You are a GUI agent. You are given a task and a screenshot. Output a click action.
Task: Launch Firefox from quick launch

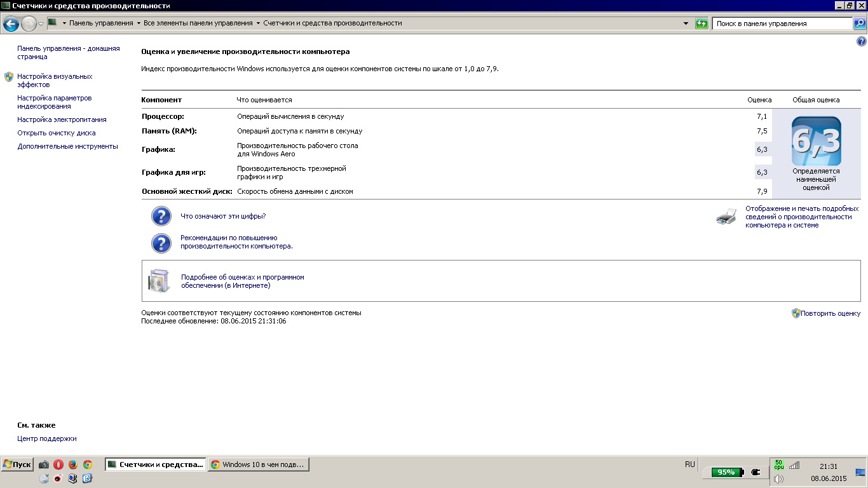(73, 464)
